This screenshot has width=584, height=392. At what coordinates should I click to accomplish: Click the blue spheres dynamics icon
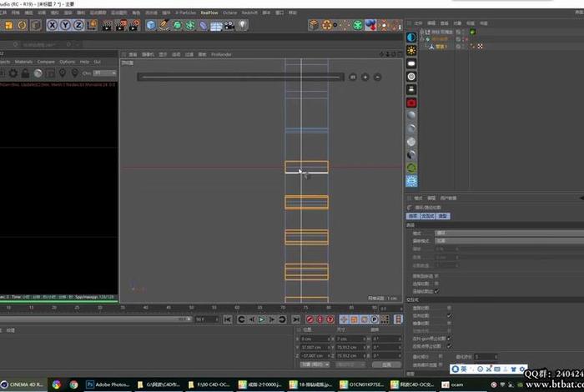370,25
